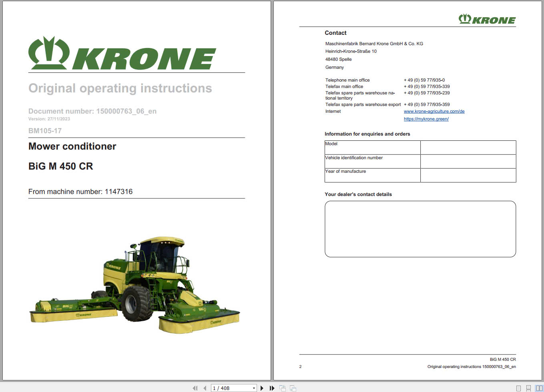Image resolution: width=544 pixels, height=392 pixels.
Task: Go to the next page
Action: [x=262, y=388]
